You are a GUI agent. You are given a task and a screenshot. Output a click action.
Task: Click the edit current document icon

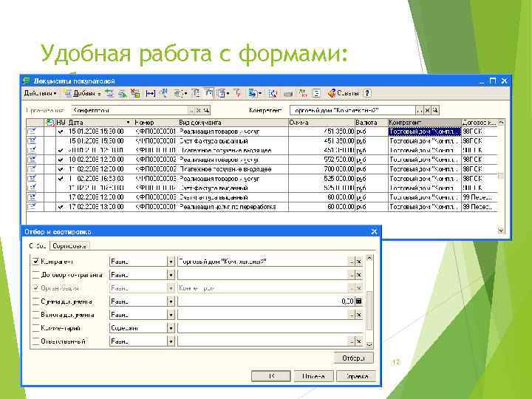[x=122, y=93]
